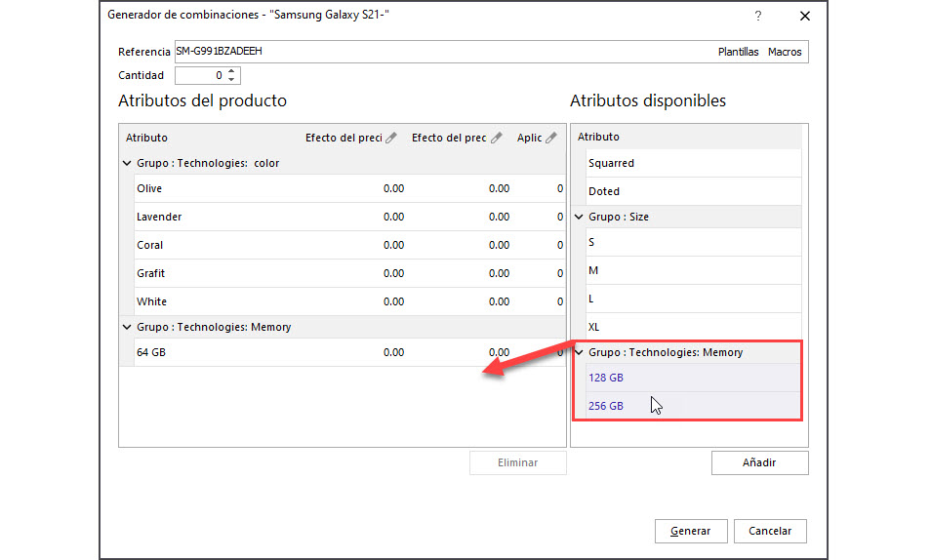This screenshot has width=931, height=560.
Task: Collapse Grupo Size in available attributes
Action: 579,217
